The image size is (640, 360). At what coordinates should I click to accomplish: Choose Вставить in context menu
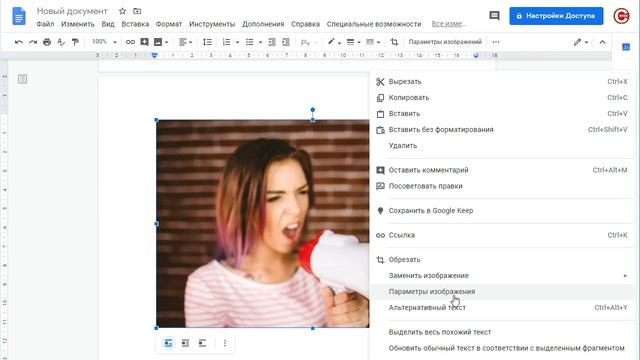coord(502,113)
